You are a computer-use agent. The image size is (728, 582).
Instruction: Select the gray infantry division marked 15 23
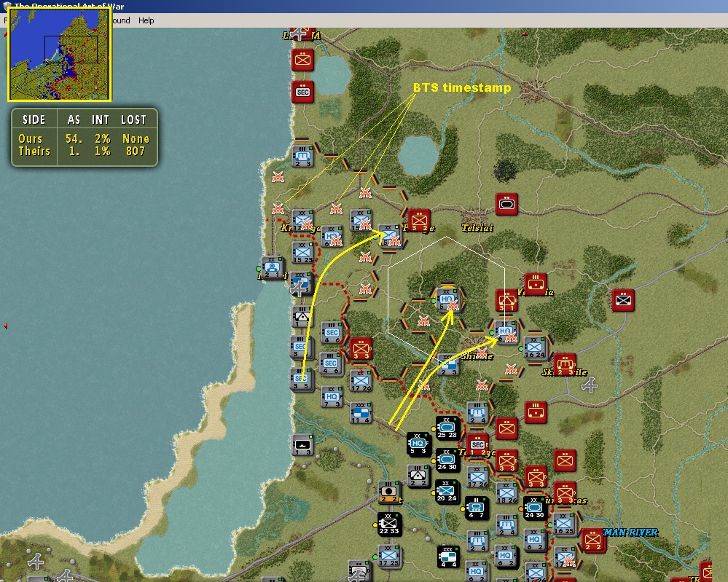click(302, 253)
